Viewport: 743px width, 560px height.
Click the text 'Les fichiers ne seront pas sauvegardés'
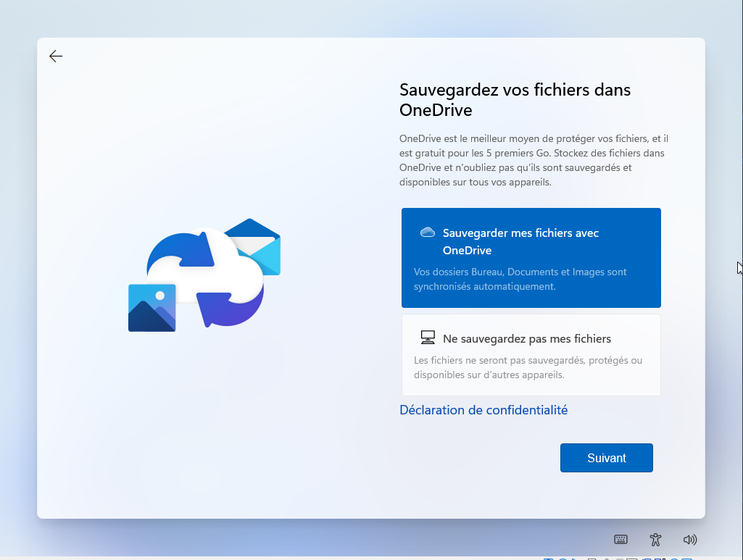pyautogui.click(x=499, y=360)
